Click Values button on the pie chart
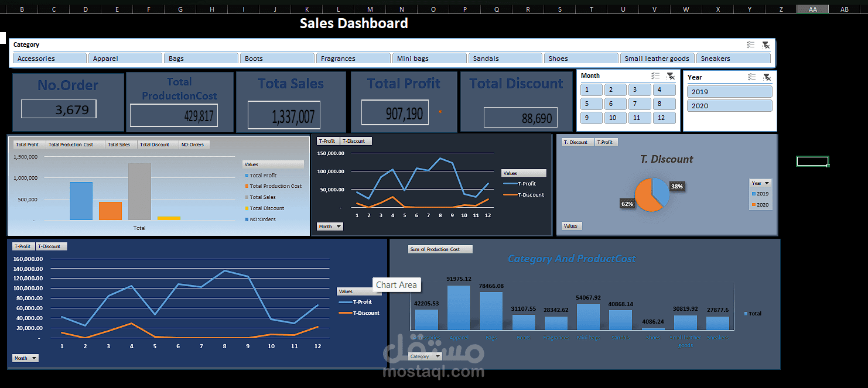This screenshot has width=868, height=388. pos(572,226)
